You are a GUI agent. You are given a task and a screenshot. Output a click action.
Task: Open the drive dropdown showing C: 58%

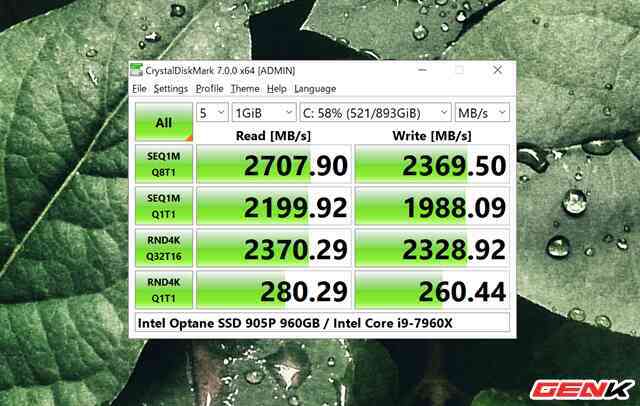(375, 113)
